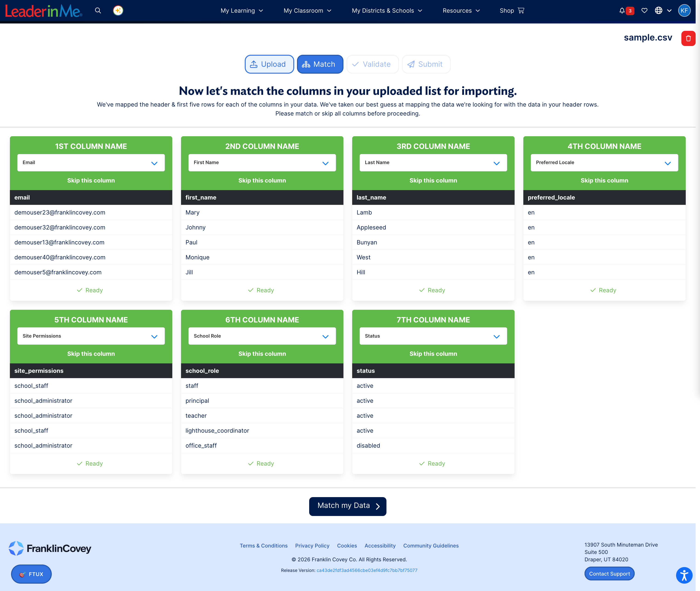
Task: Go to the Upload step
Action: pyautogui.click(x=269, y=64)
